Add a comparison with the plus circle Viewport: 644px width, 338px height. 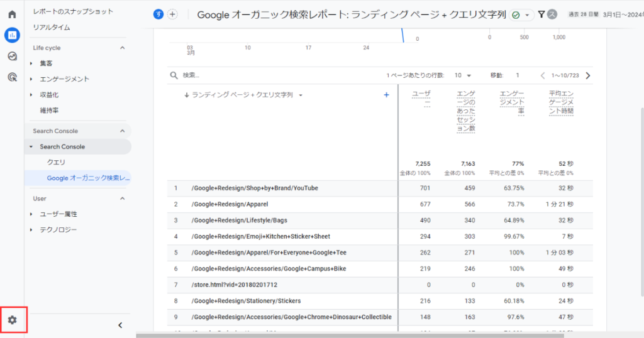click(172, 14)
